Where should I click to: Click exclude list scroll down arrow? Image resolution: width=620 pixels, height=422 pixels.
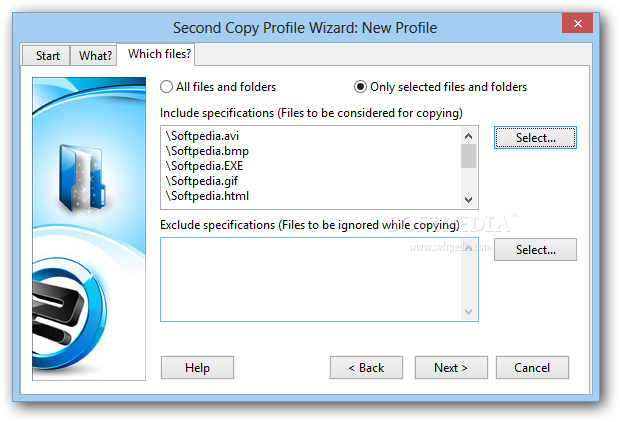[x=469, y=312]
